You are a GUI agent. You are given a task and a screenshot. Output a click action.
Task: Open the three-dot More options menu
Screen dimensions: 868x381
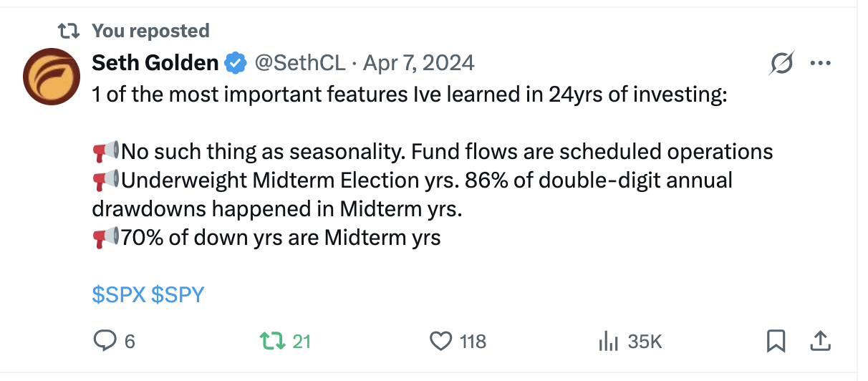pos(819,64)
